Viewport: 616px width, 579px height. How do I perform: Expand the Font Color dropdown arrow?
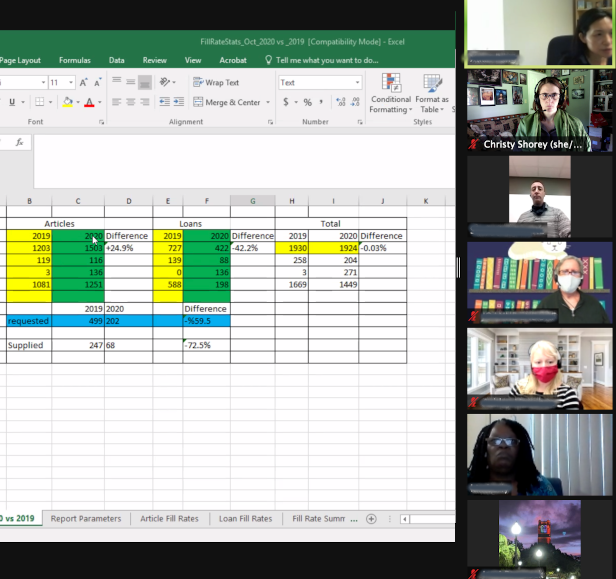pos(100,102)
